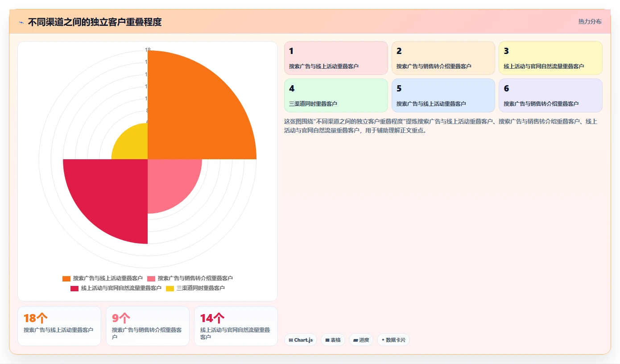Toggle legend entry 搜索广告与线上活动重叠客户

tap(103, 278)
